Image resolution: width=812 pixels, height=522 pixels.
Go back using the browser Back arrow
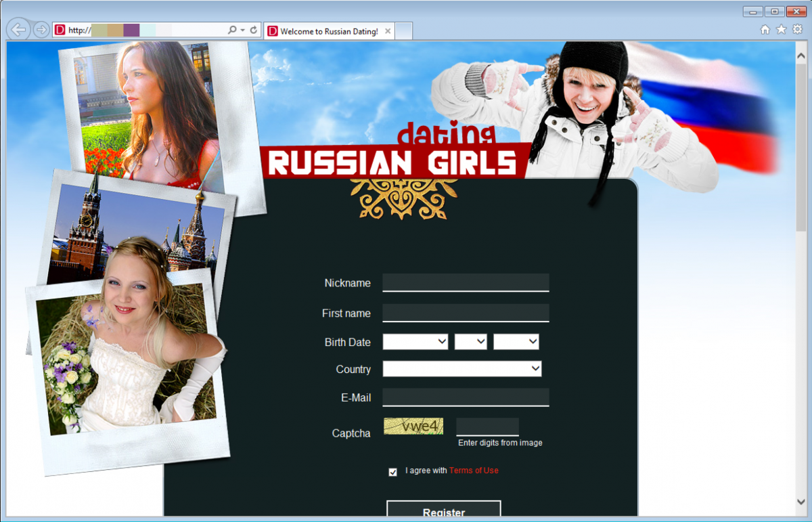(18, 30)
